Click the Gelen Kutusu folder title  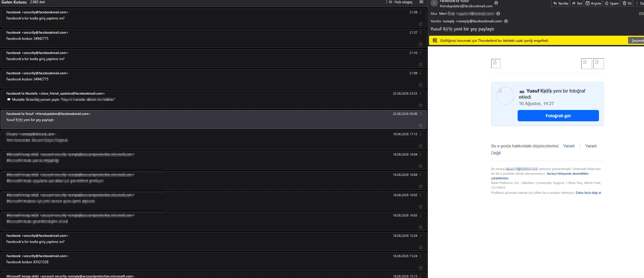point(14,2)
